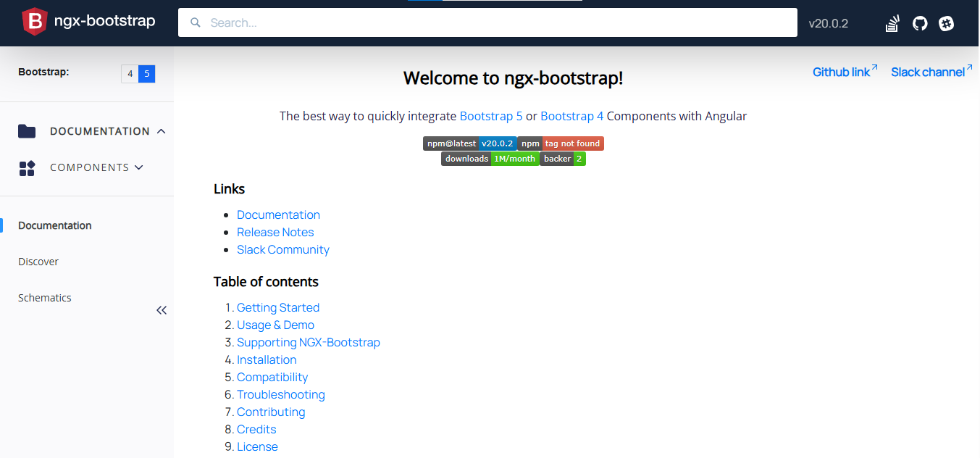Open Documentation link under Links
980x458 pixels.
tap(278, 215)
